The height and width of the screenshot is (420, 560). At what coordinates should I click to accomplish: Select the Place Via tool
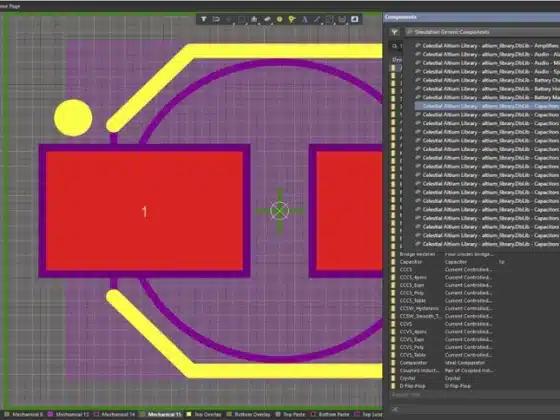292,19
